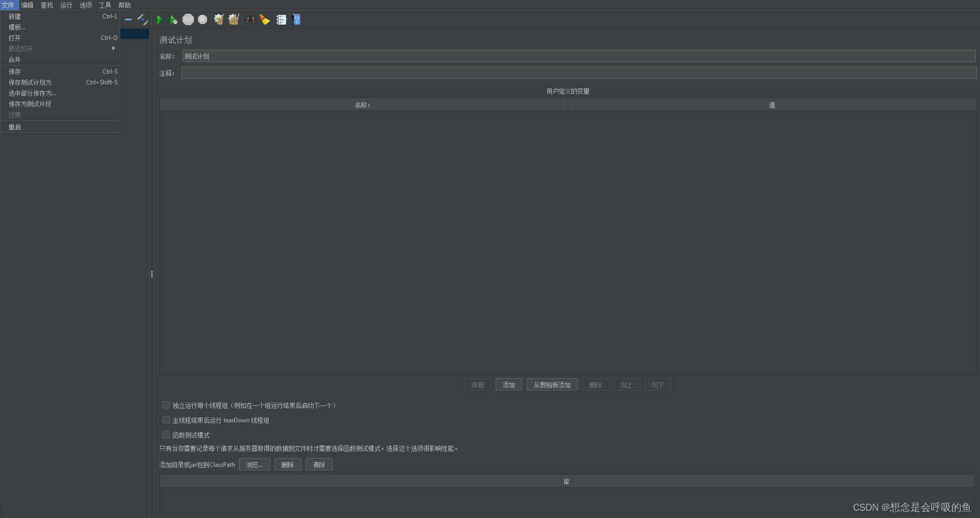Image resolution: width=980 pixels, height=518 pixels.
Task: Open the 查找 menu
Action: (47, 5)
